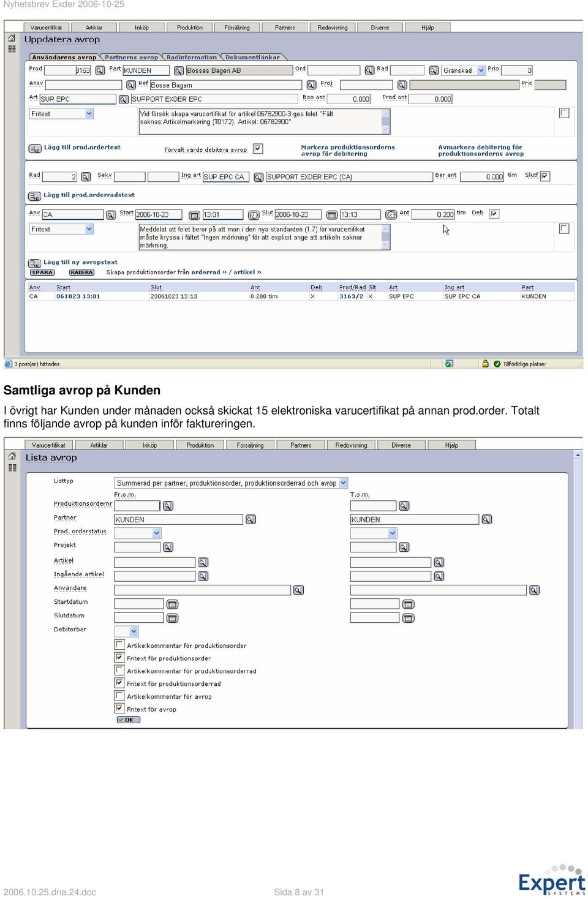Click the OK button in Lista avrop

(x=129, y=720)
